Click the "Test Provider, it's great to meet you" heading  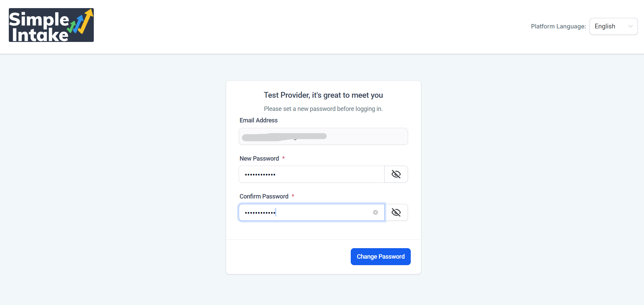[323, 95]
